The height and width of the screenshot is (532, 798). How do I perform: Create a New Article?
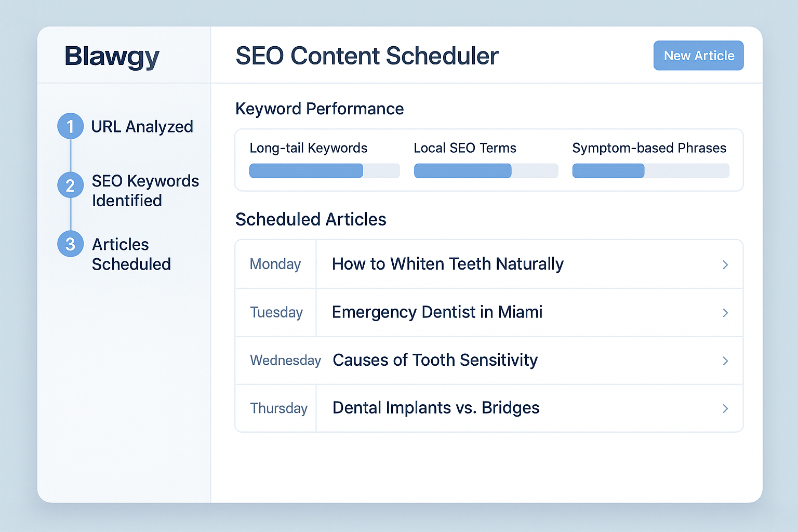[699, 56]
